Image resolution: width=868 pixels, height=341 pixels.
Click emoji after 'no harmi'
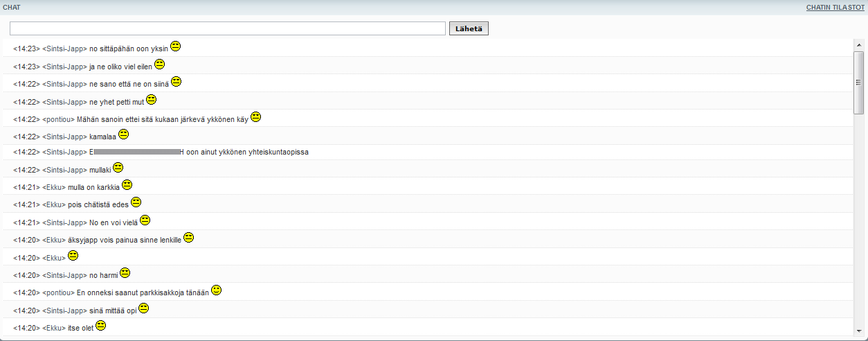coord(125,273)
